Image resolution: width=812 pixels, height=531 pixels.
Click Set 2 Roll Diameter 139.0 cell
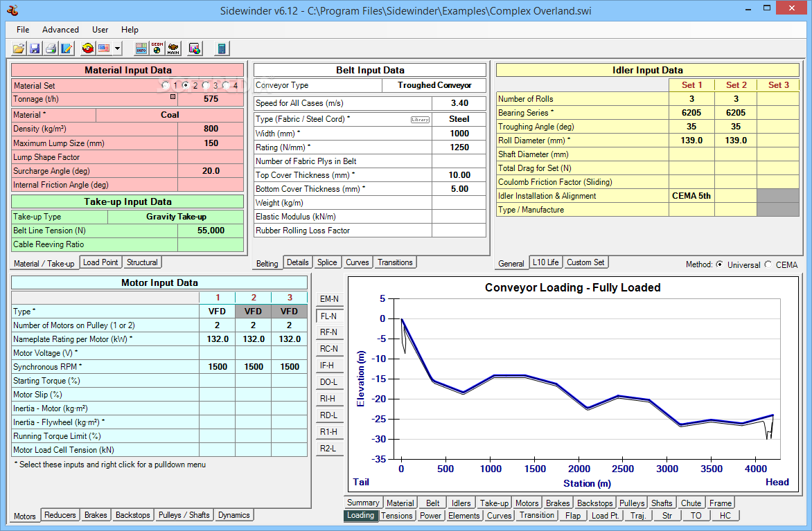(736, 141)
